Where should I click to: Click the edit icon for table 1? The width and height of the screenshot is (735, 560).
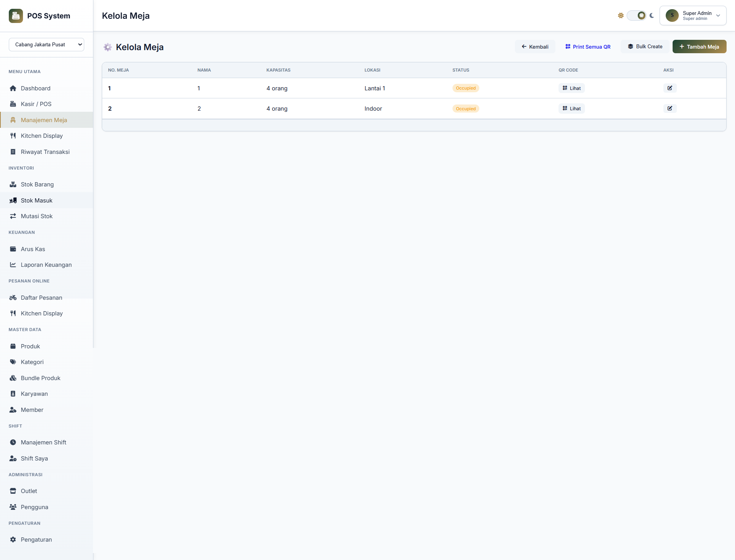point(669,88)
